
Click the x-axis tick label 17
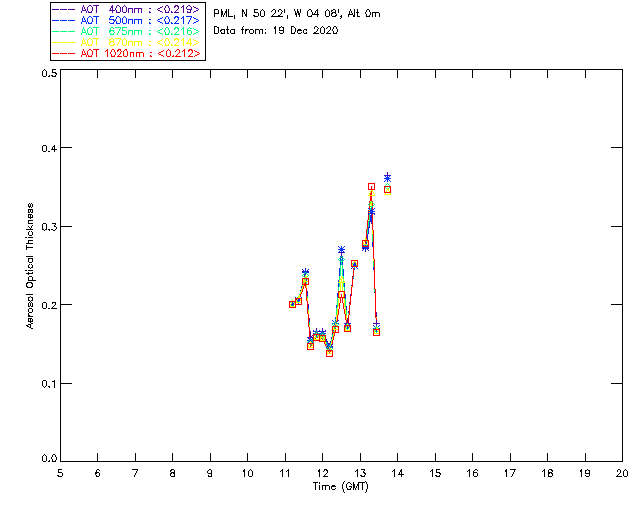click(510, 473)
